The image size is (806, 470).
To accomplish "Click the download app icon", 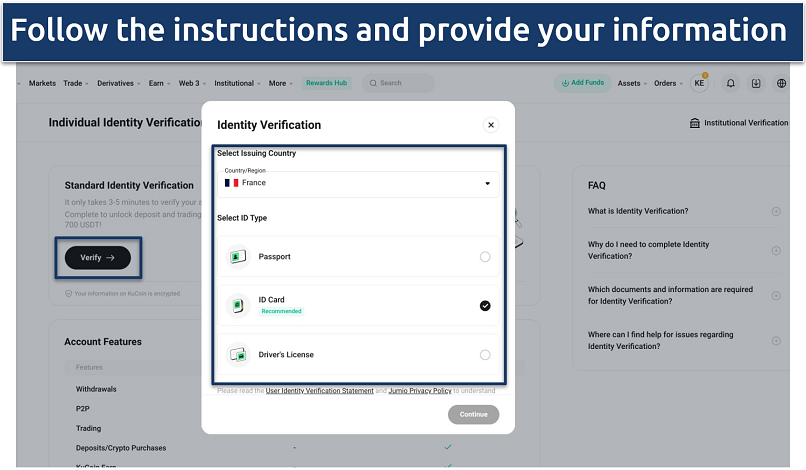I will 756,83.
